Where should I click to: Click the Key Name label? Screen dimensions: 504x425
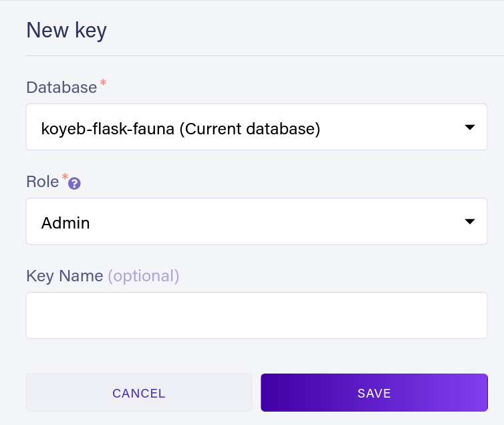coord(64,276)
